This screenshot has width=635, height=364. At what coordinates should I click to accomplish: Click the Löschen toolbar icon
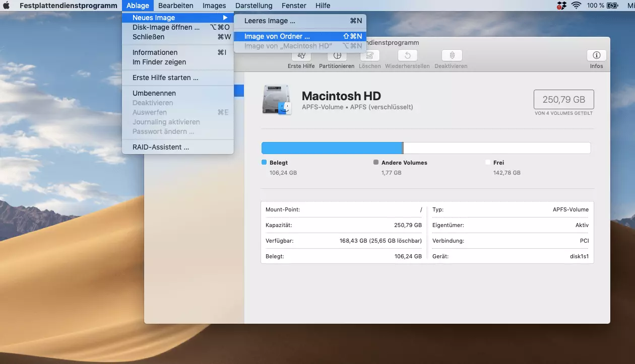pyautogui.click(x=370, y=55)
